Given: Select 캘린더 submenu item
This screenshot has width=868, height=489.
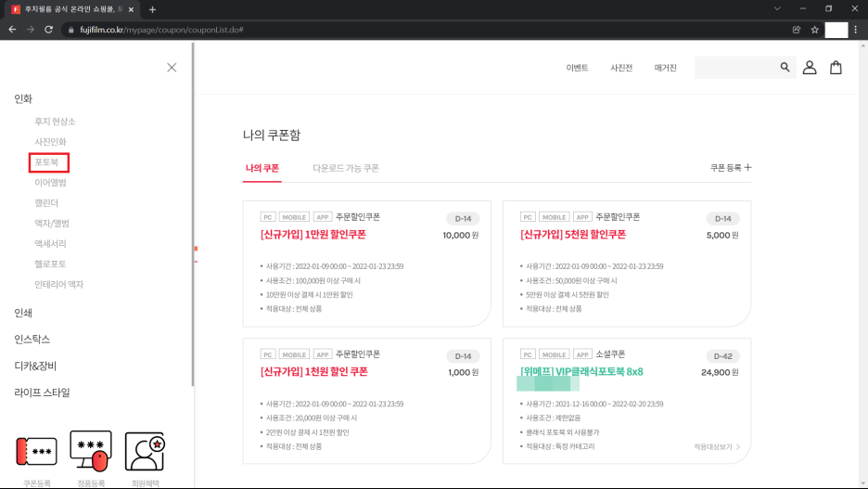Looking at the screenshot, I should click(46, 202).
